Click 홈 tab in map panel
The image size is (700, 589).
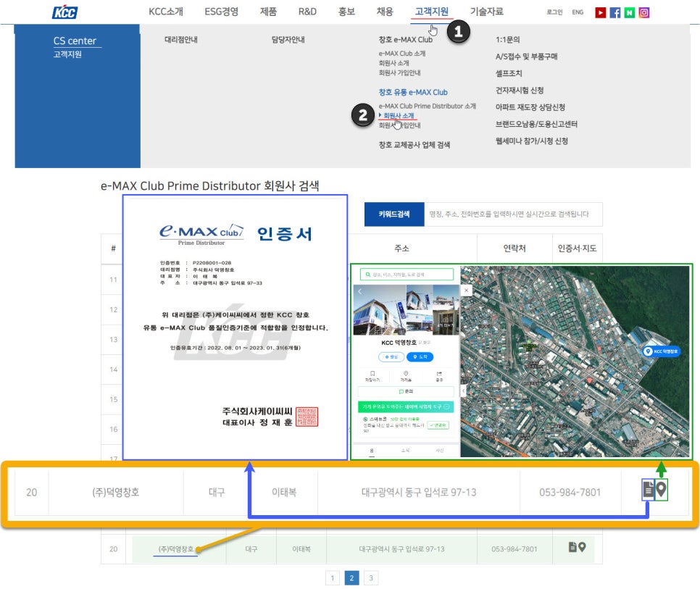[372, 451]
